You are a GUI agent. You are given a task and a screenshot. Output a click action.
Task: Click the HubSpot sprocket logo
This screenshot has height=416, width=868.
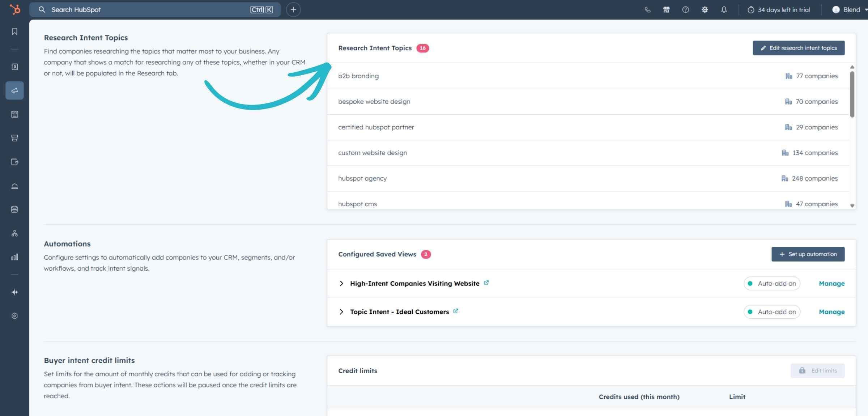(15, 9)
